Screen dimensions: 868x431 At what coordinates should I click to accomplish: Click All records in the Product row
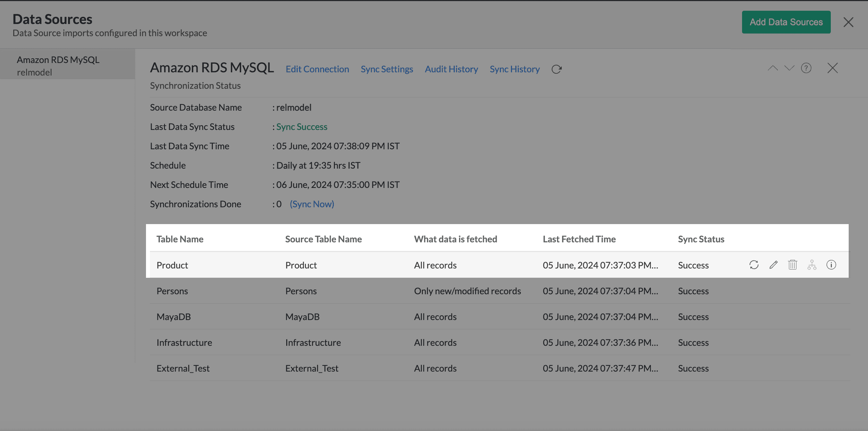click(x=435, y=265)
